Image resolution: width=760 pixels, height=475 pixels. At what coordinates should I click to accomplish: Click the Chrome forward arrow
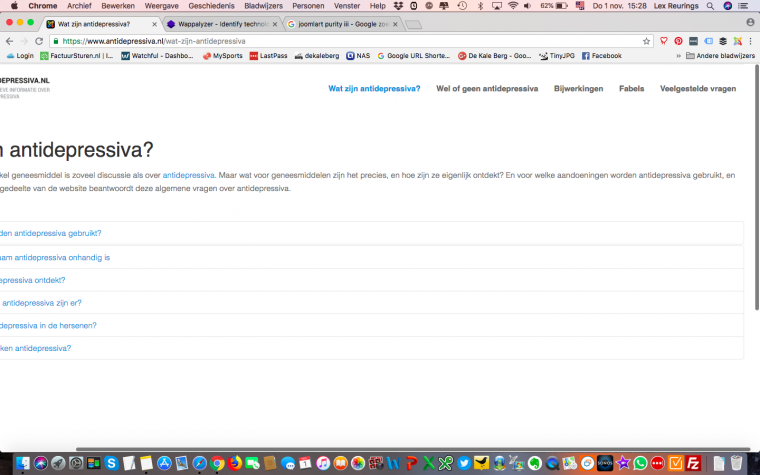pyautogui.click(x=24, y=41)
